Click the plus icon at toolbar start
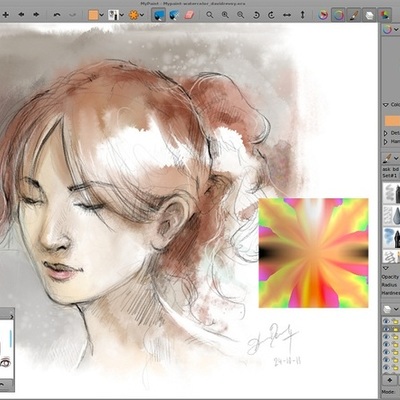The height and width of the screenshot is (400, 400). pos(6,15)
